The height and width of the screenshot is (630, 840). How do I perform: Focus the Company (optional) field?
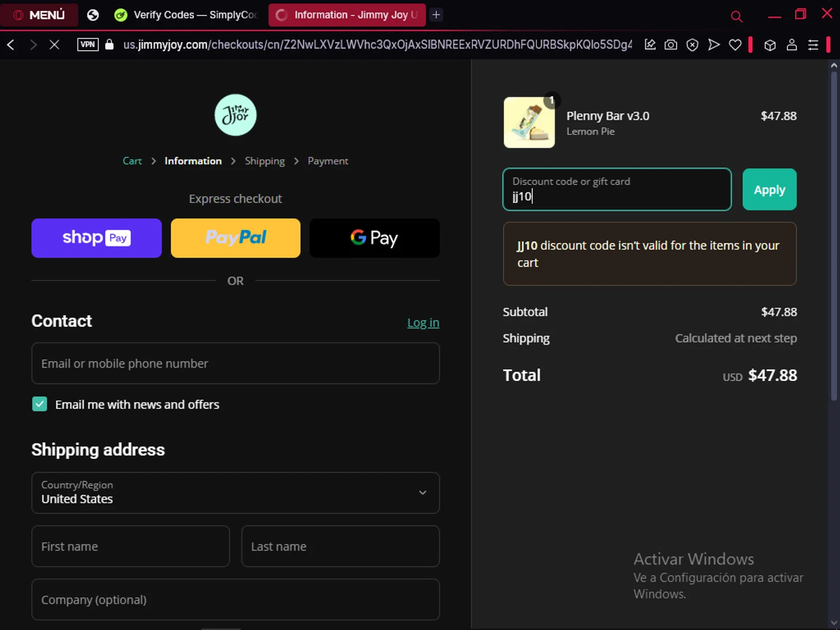pos(236,599)
